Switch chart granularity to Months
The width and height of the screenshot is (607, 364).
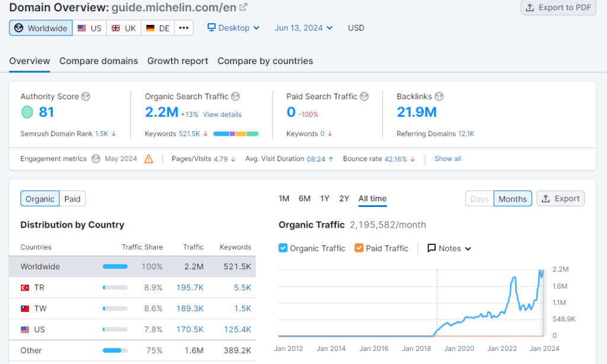click(513, 199)
